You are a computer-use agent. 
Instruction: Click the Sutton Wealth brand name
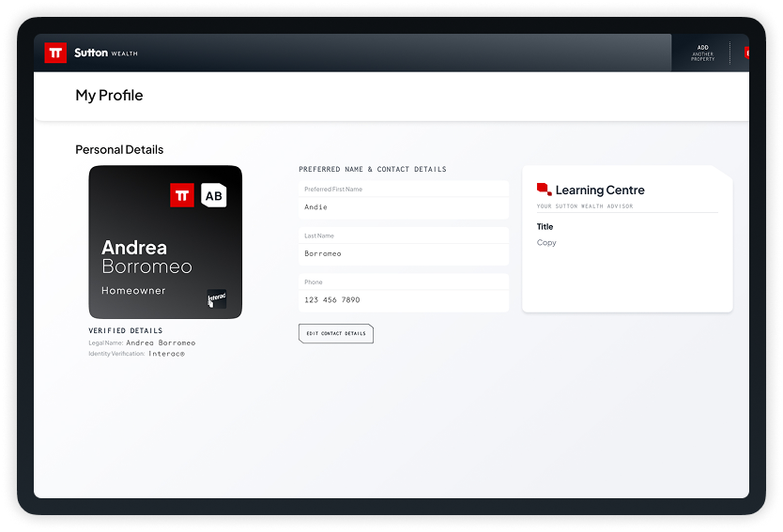[x=106, y=53]
